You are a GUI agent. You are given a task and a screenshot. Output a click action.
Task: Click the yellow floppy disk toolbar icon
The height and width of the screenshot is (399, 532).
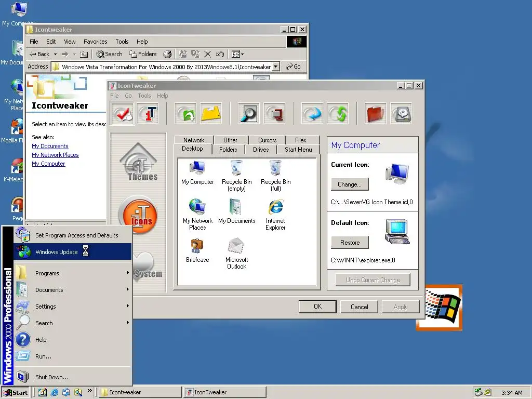[211, 113]
